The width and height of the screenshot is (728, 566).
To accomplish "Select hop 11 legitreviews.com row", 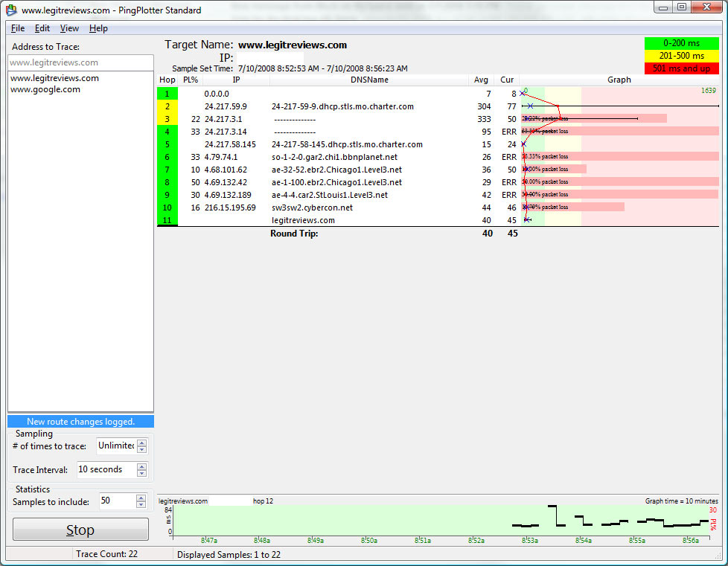I will click(x=303, y=220).
